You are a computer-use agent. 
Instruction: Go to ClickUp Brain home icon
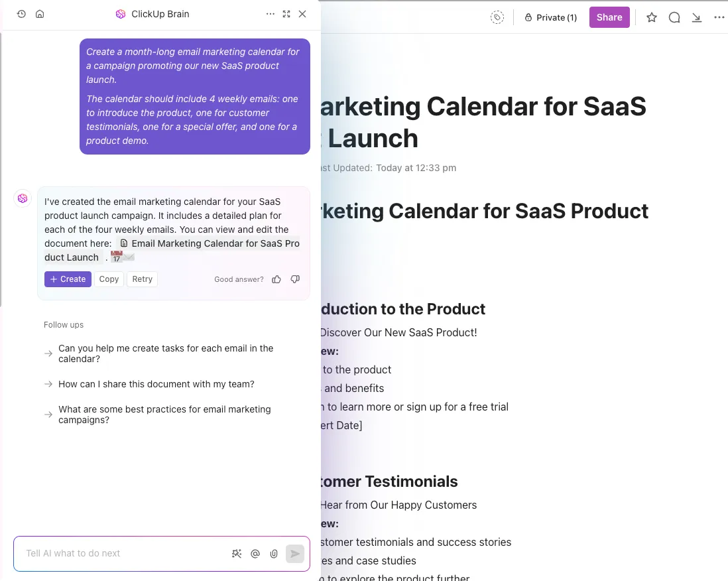coord(40,14)
